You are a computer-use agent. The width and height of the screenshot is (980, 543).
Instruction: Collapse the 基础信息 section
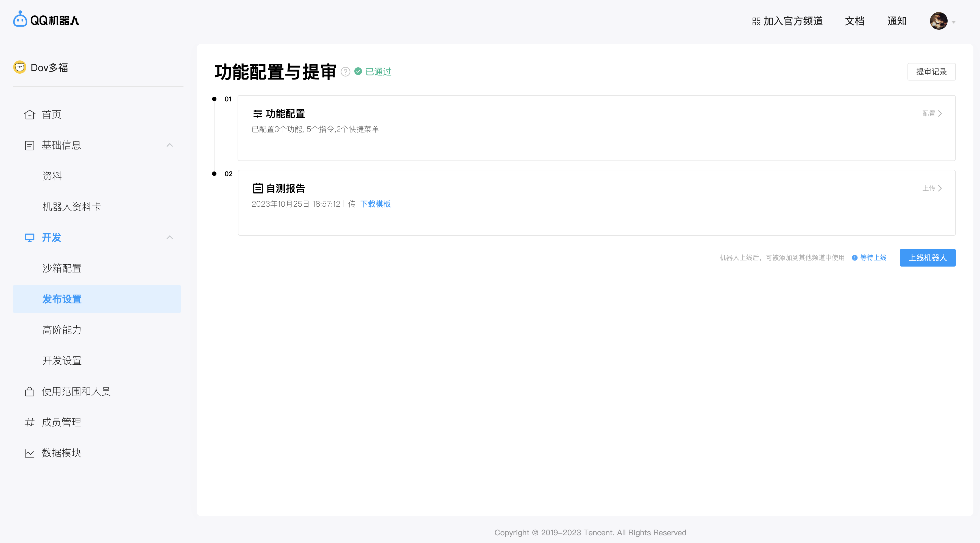(x=170, y=145)
